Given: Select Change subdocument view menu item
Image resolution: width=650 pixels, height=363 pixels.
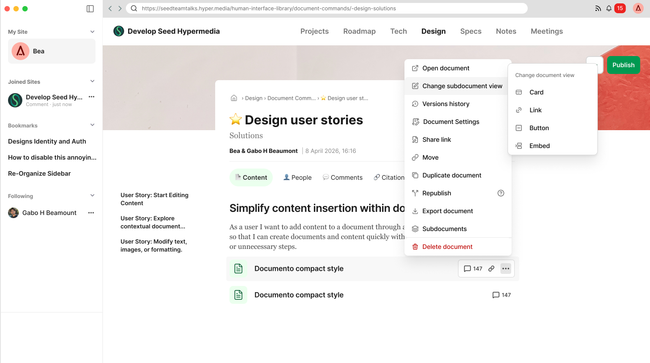Looking at the screenshot, I should (x=457, y=86).
